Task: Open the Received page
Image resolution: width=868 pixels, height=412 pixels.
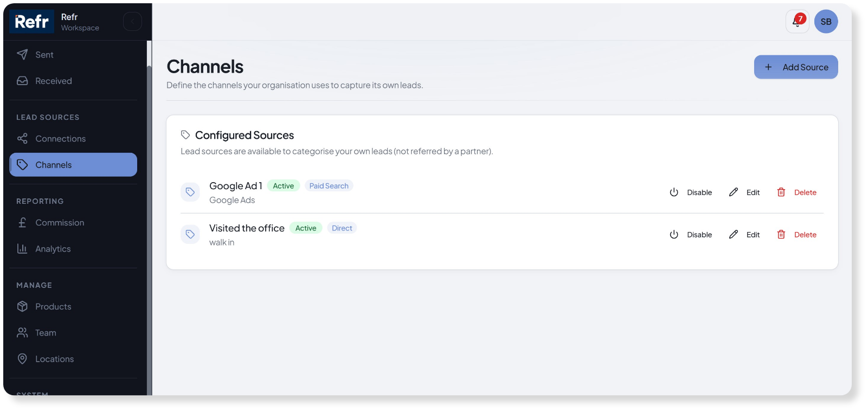Action: click(x=53, y=81)
